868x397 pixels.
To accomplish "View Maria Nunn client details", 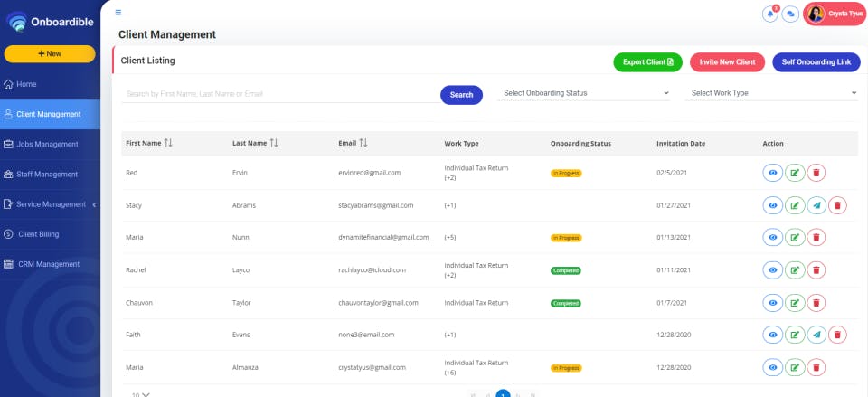I will (773, 238).
